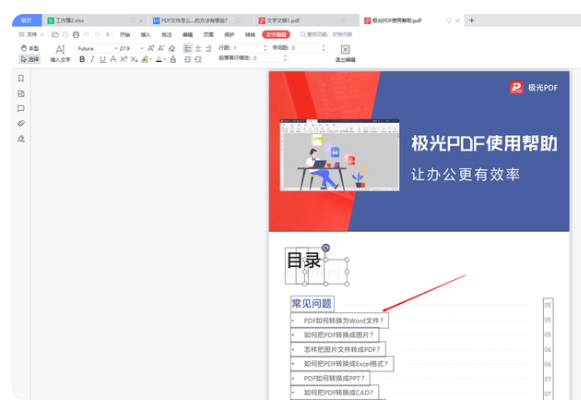Open the 转换 ribbon tab

(250, 34)
